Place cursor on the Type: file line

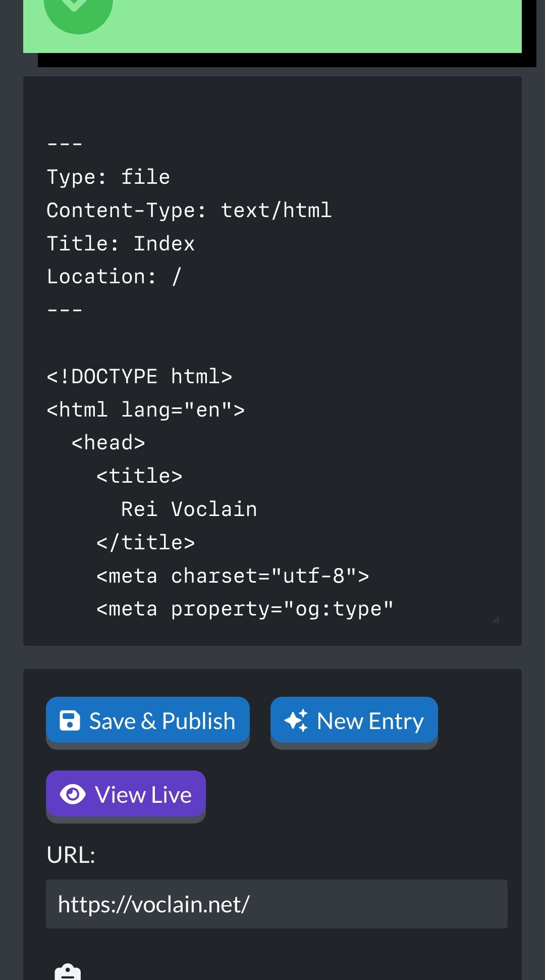coord(108,177)
